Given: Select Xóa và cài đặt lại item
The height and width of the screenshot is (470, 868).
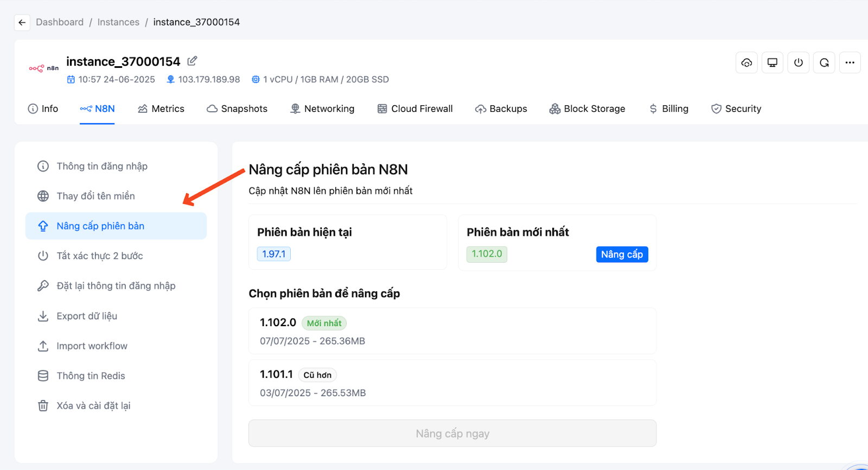Looking at the screenshot, I should coord(116,405).
